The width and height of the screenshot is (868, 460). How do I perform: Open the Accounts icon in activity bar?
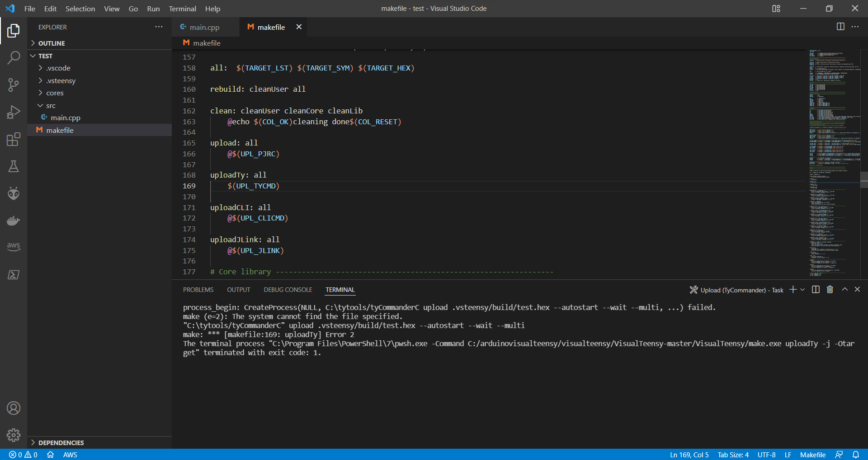click(x=14, y=408)
